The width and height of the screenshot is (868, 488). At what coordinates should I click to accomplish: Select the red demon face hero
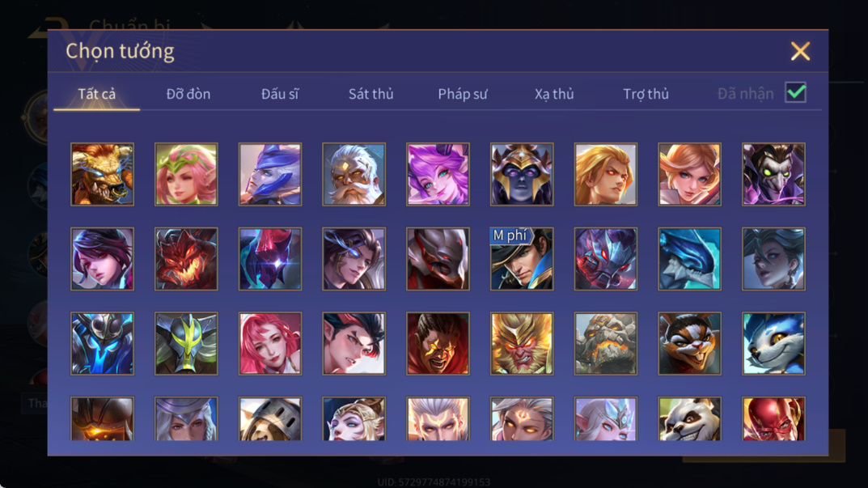(x=186, y=259)
